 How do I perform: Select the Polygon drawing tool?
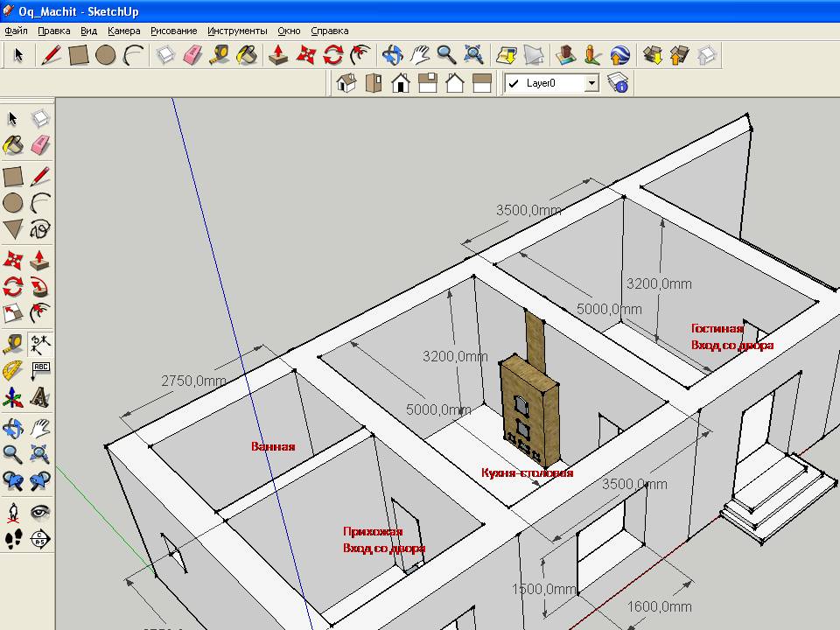[13, 229]
